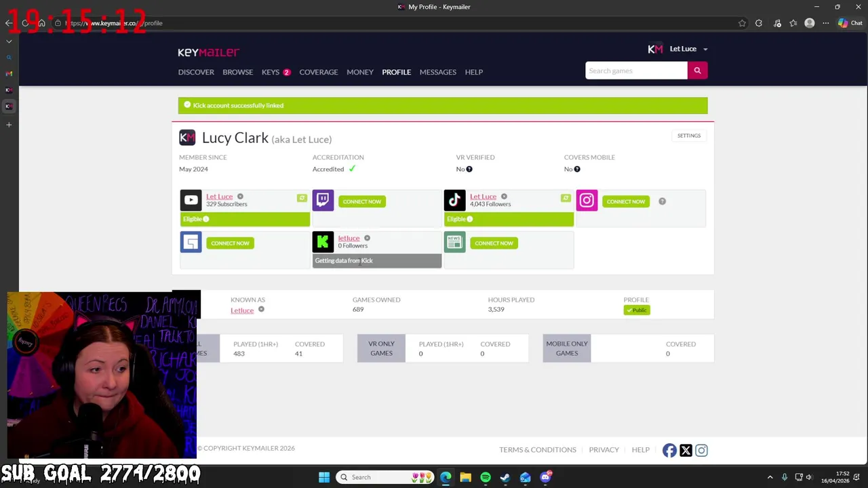The width and height of the screenshot is (868, 488).
Task: Open browser settings and more menu
Action: tap(826, 23)
